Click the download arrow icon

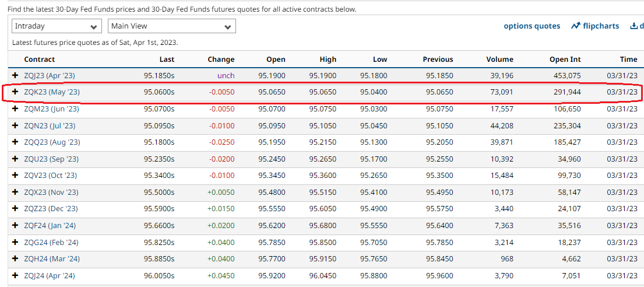[x=634, y=26]
